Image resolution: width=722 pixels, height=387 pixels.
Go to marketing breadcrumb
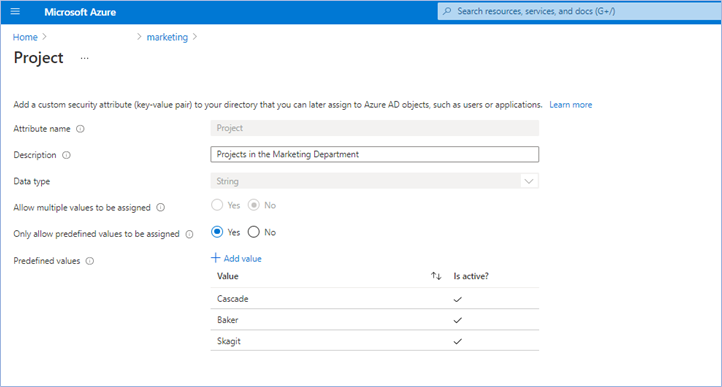point(167,37)
